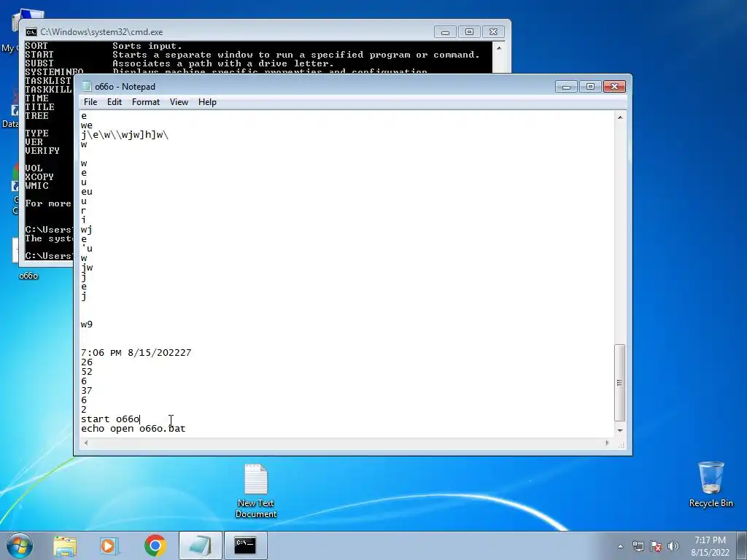Select New Text Document desktop icon
The image size is (747, 560).
pos(256,491)
